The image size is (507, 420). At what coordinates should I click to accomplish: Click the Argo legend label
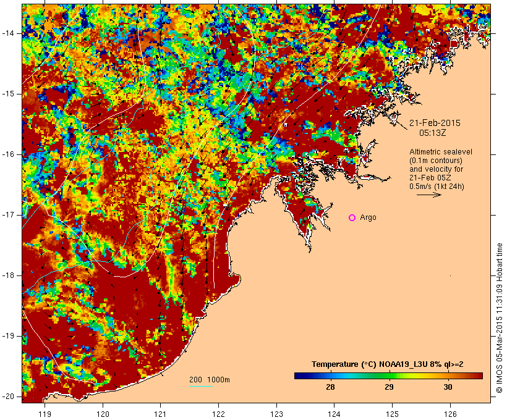click(368, 217)
